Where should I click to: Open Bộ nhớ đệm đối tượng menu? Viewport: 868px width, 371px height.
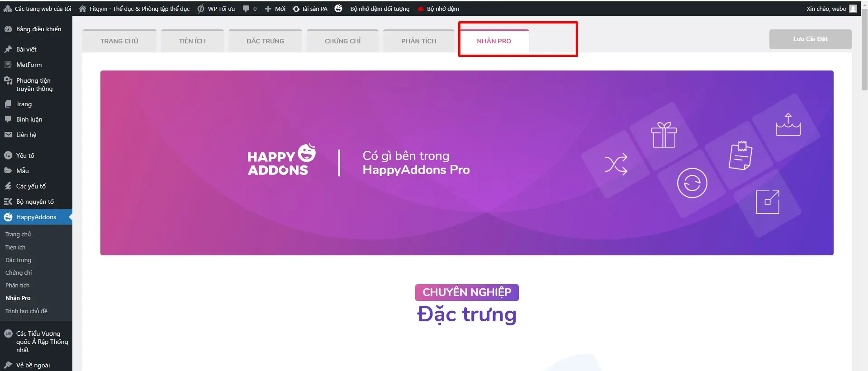[380, 9]
